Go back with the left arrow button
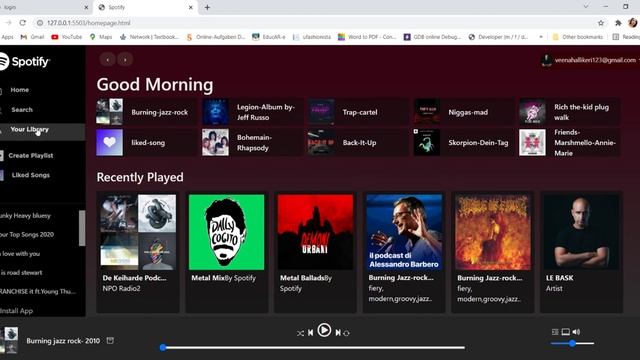The width and height of the screenshot is (640, 360). pyautogui.click(x=107, y=60)
